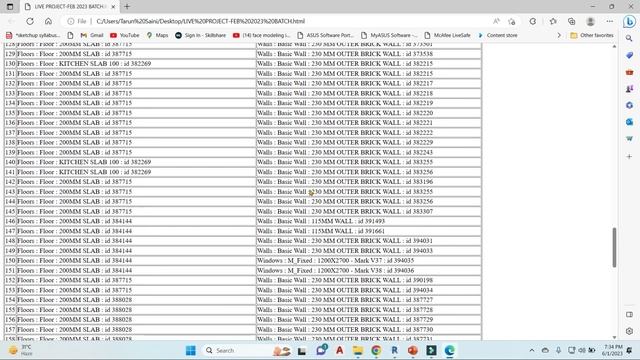Open new tab with plus button
Image resolution: width=640 pixels, height=360 pixels.
127,7
